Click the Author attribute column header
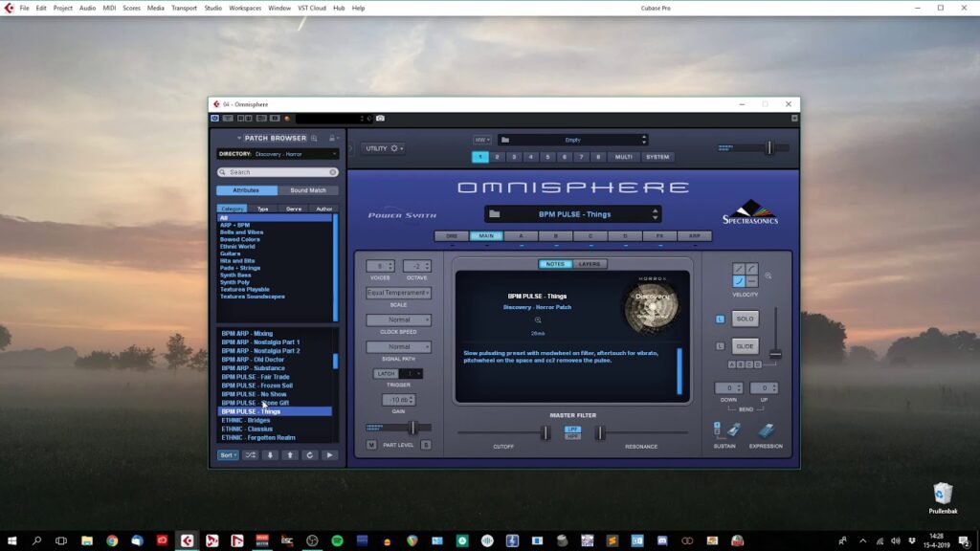 click(323, 209)
